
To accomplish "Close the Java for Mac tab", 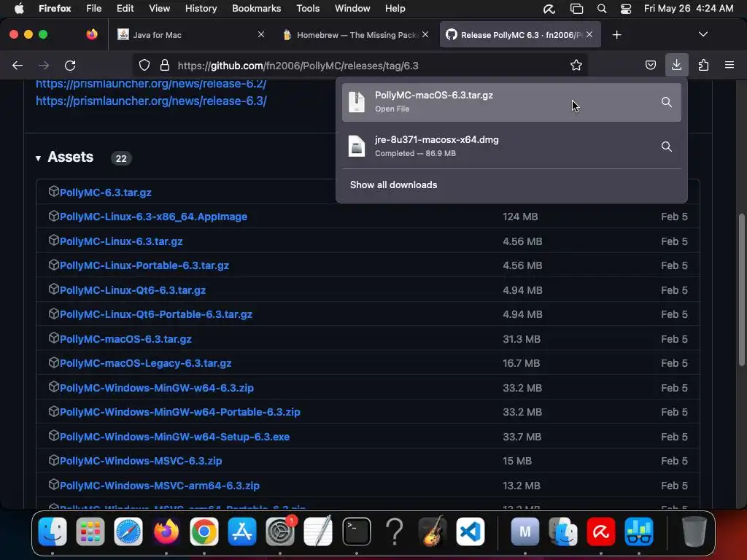I will [260, 34].
